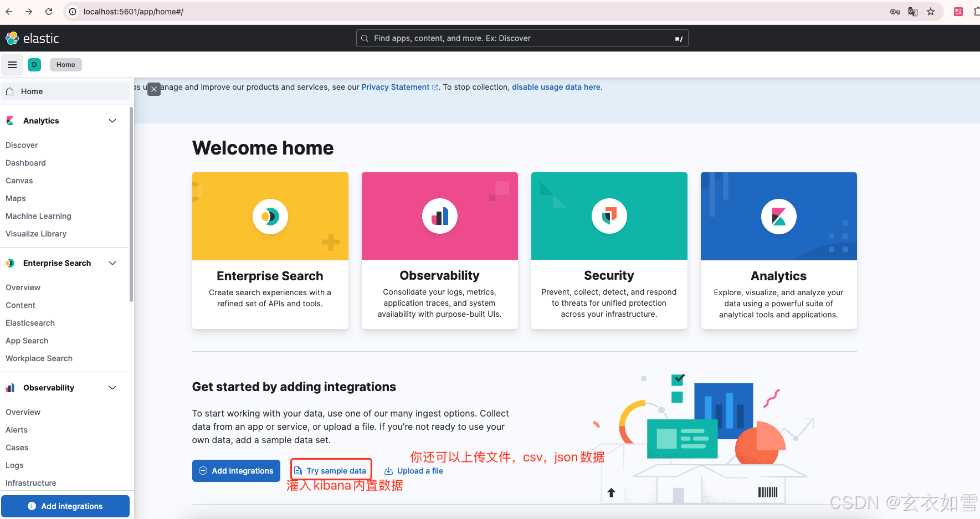Collapse the Observability sidebar section
The width and height of the screenshot is (980, 519).
coord(112,388)
